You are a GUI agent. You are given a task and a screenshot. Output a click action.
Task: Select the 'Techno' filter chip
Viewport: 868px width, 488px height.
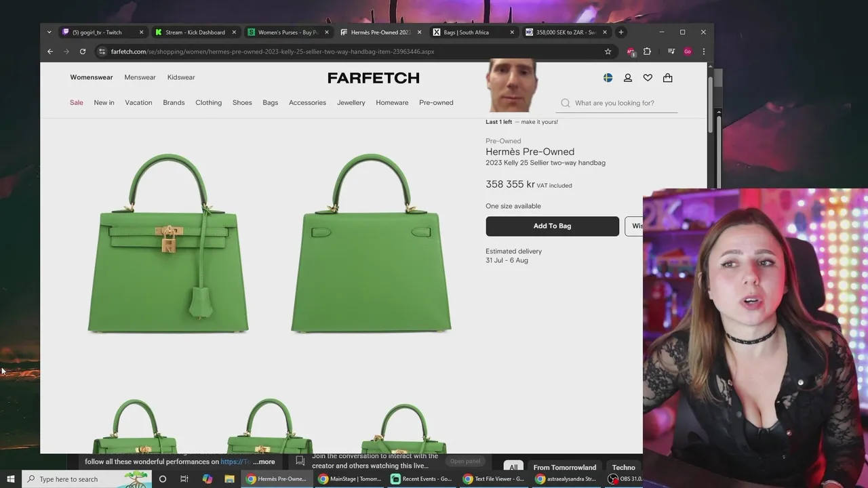(x=623, y=467)
